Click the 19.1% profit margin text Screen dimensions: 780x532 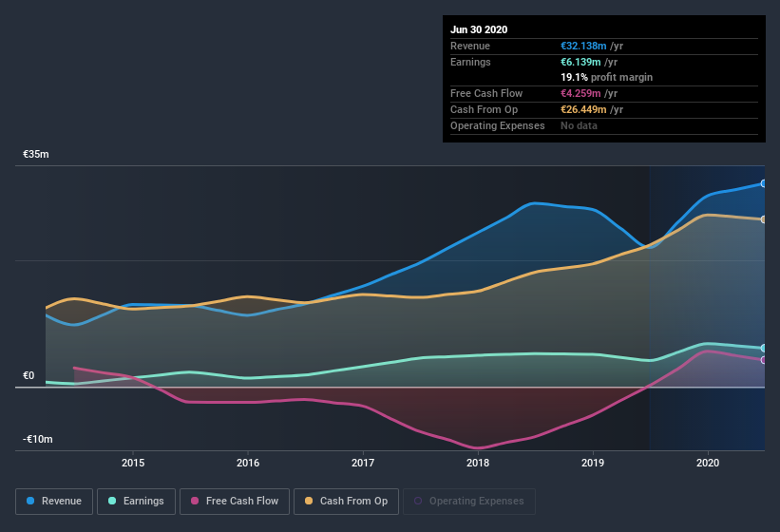pyautogui.click(x=606, y=77)
